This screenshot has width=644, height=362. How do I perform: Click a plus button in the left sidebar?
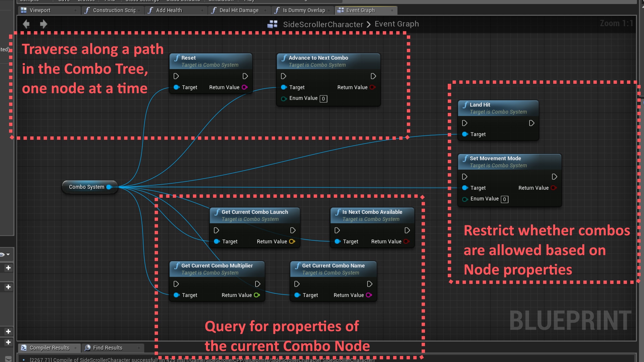[x=8, y=267]
